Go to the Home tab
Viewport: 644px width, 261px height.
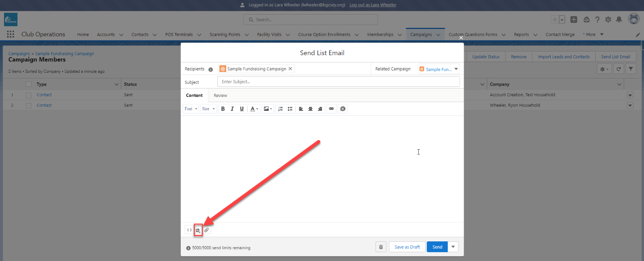click(x=83, y=35)
